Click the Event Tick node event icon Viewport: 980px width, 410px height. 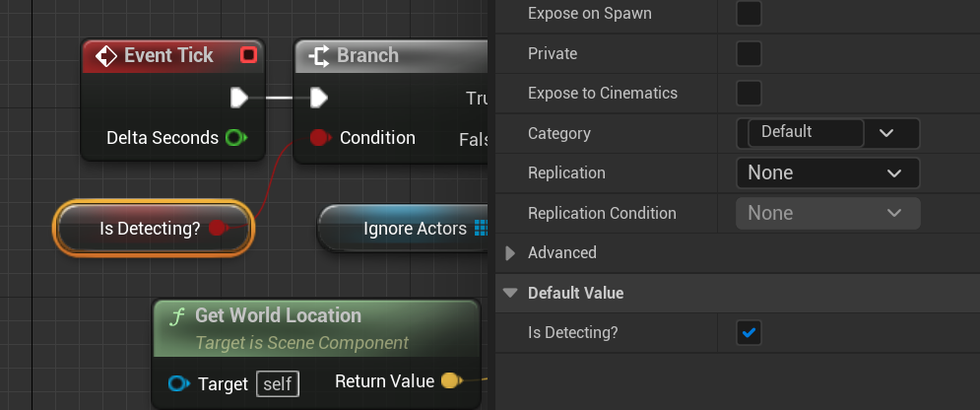(x=106, y=56)
